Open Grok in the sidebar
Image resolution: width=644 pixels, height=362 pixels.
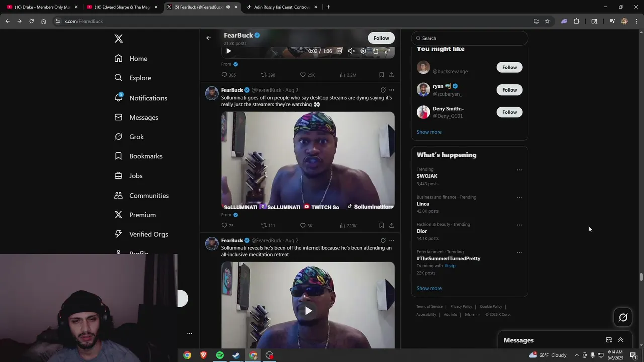129,137
